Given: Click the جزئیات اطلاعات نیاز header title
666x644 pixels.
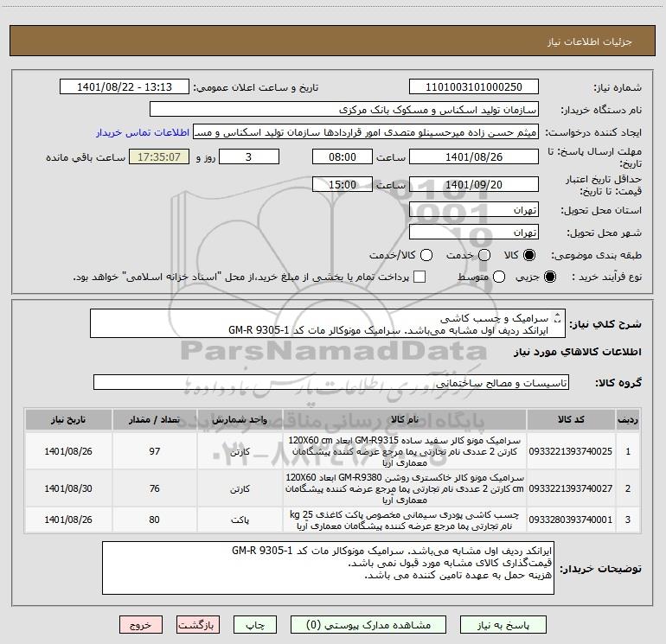Looking at the screenshot, I should (x=590, y=41).
